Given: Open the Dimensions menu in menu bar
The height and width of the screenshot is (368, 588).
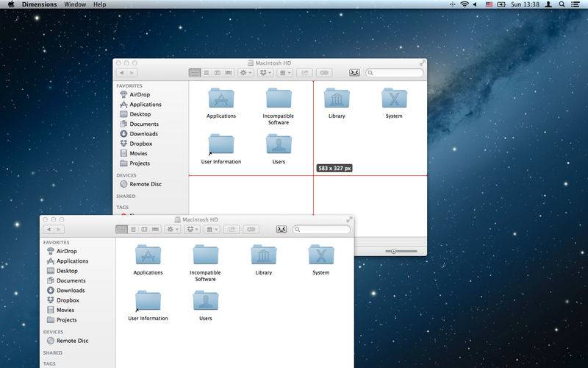Looking at the screenshot, I should click(40, 4).
